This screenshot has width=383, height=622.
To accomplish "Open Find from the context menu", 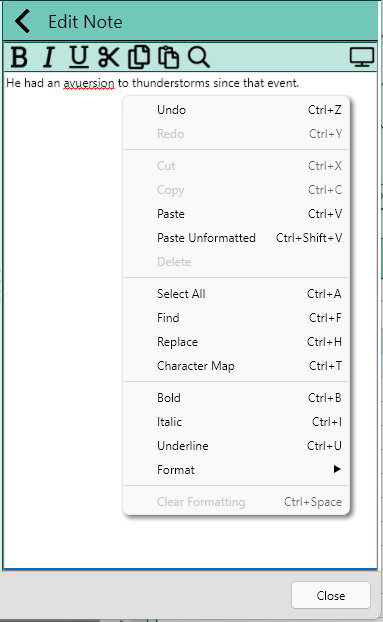I will click(x=236, y=318).
